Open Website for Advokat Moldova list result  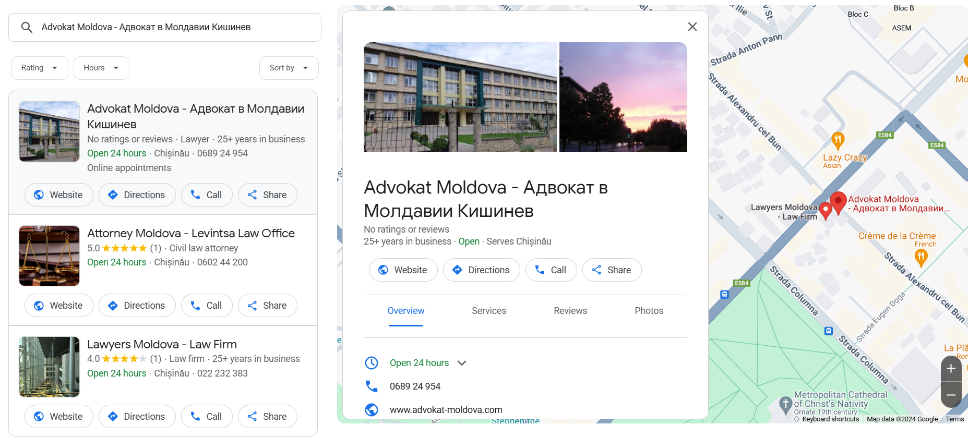(x=59, y=195)
